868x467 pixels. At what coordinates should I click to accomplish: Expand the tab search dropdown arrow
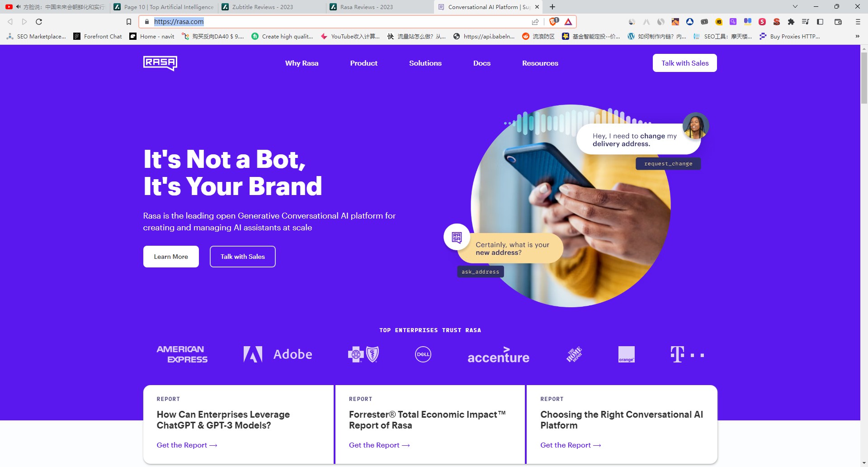[795, 7]
